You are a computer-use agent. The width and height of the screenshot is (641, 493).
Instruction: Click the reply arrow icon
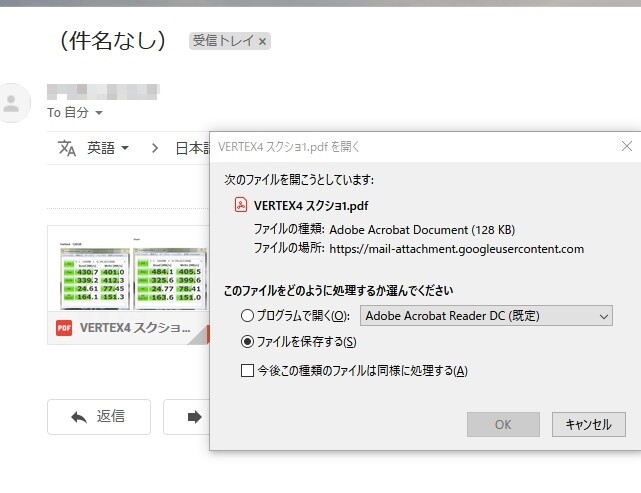79,417
